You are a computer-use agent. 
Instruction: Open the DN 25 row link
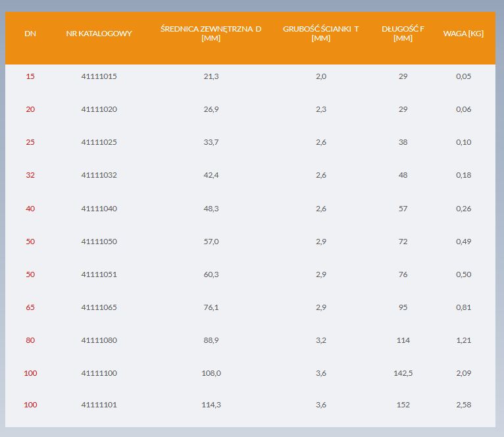click(30, 142)
